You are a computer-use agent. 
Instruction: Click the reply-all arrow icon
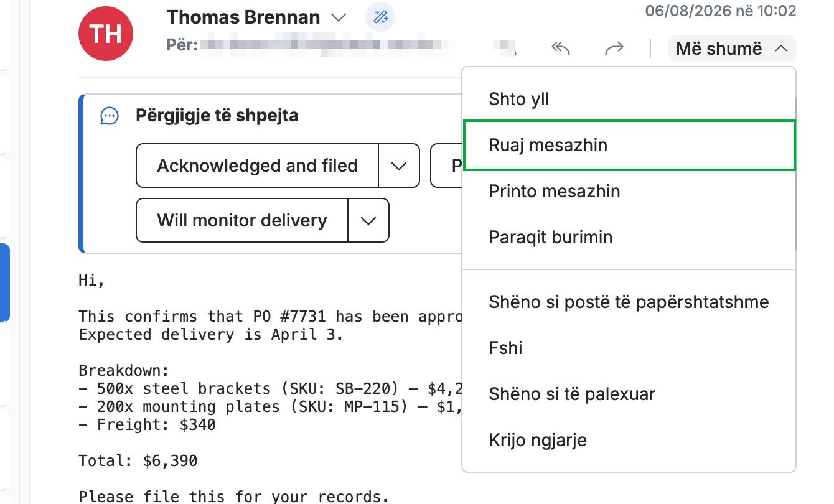[x=561, y=49]
